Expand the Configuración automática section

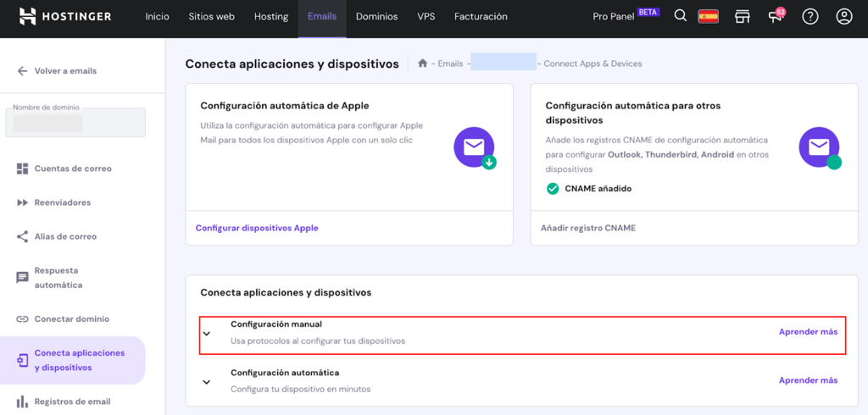207,382
